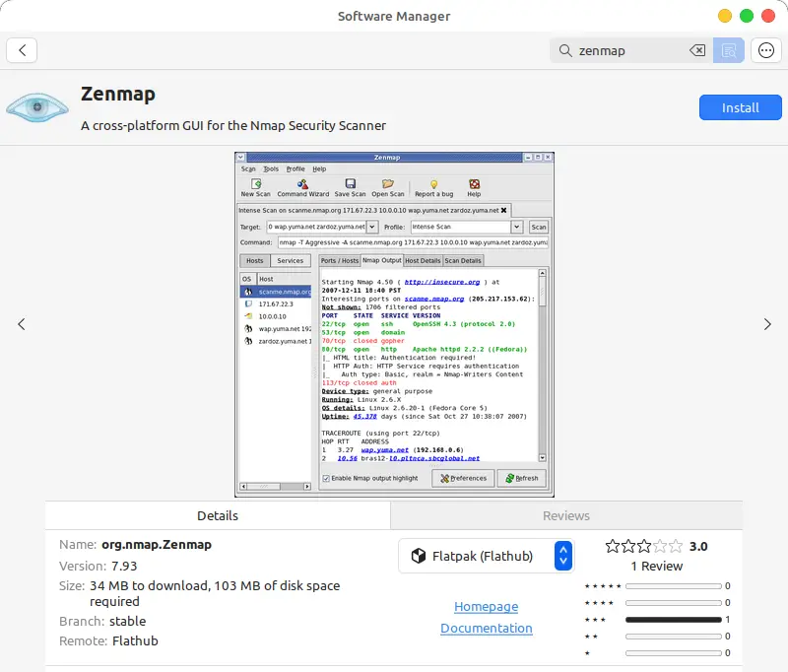Click the '1 Review' label
Screen dimensions: 788x672
coord(657,566)
